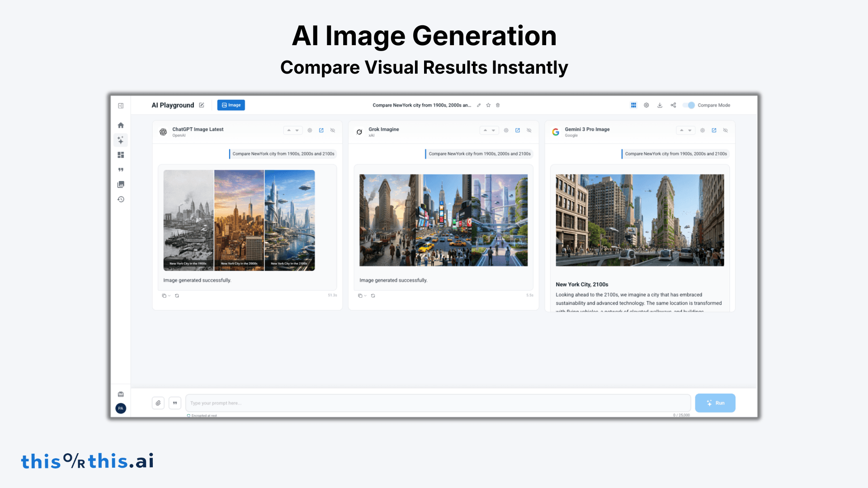
Task: Click the dashboard grid icon in the sidebar
Action: [x=121, y=155]
